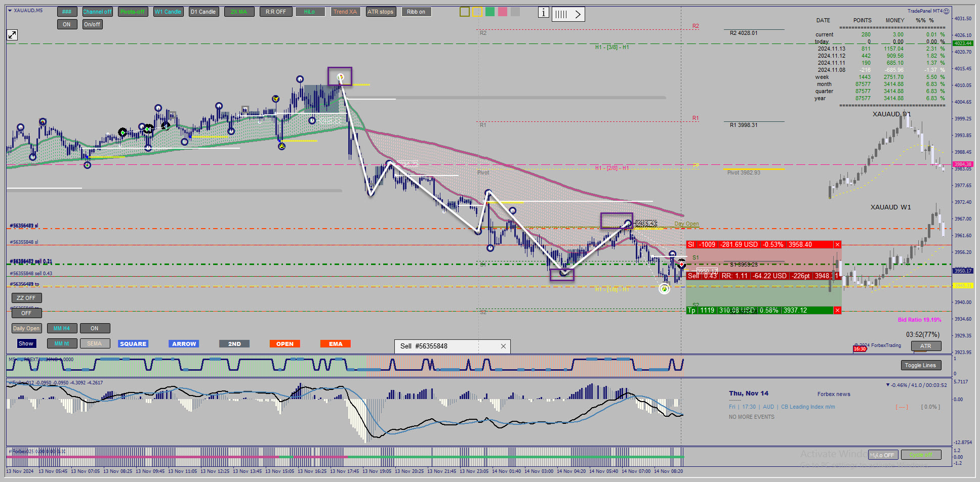Pick the yellow outlined color square

(x=477, y=12)
